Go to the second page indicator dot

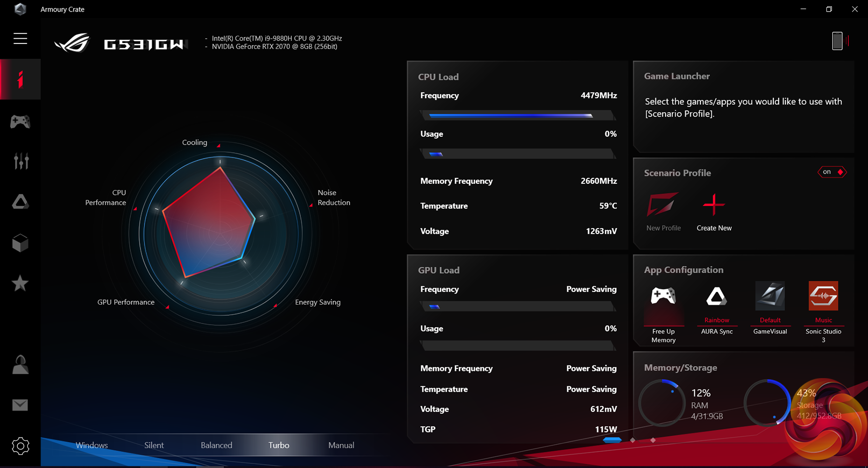tap(633, 440)
